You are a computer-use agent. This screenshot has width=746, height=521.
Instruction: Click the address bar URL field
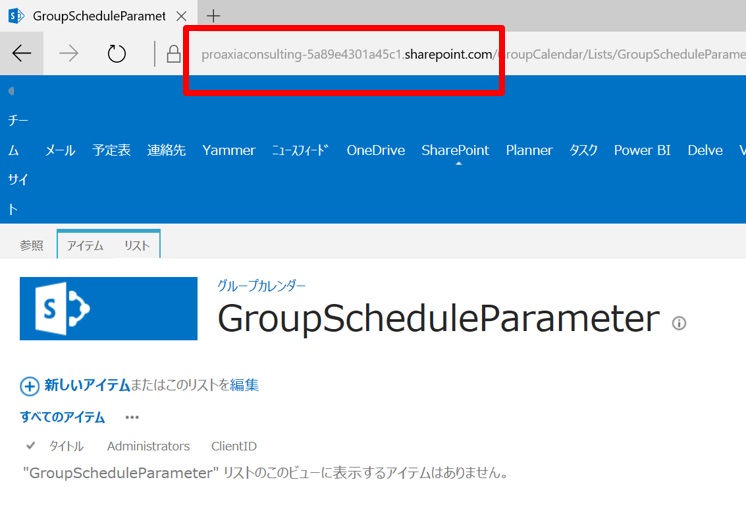473,54
